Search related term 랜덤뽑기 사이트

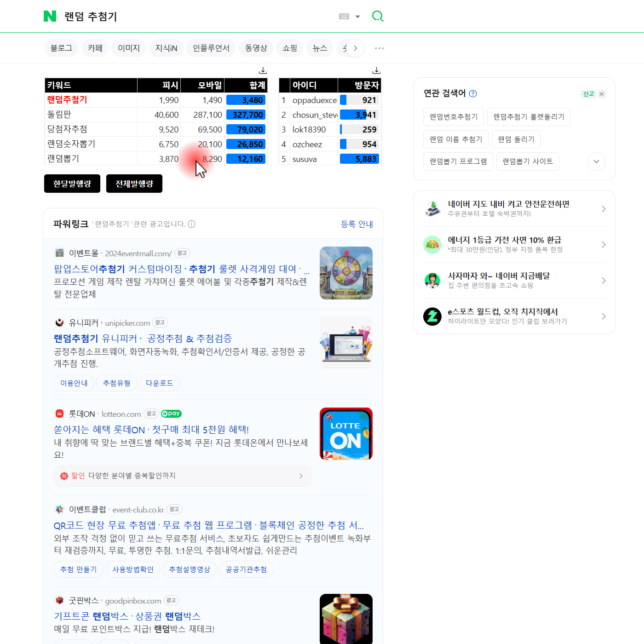point(528,161)
